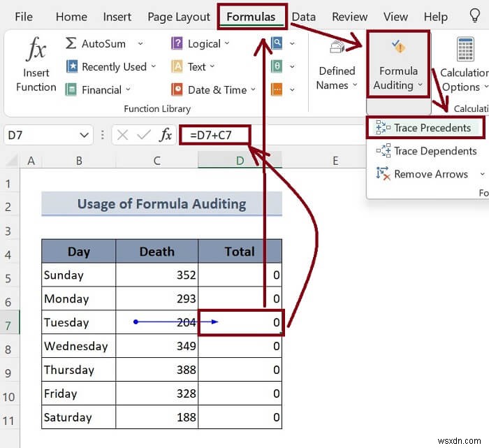The image size is (489, 448).
Task: Click cell containing 293
Action: coord(157,298)
